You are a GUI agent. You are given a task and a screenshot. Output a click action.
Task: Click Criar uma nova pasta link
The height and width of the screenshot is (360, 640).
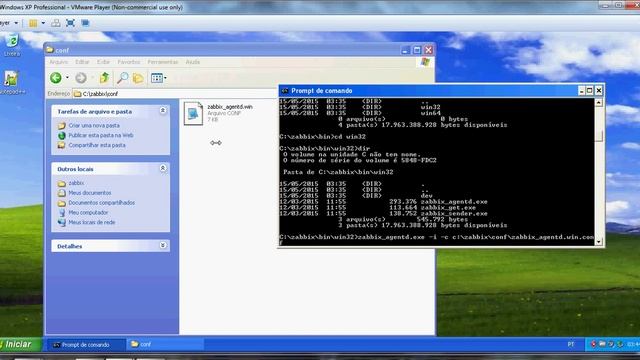pos(94,126)
